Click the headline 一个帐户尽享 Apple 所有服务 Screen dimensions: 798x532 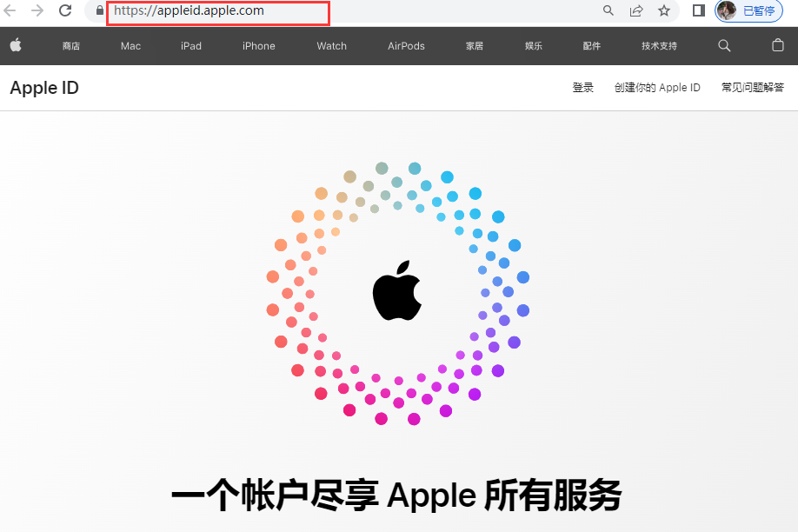(396, 495)
